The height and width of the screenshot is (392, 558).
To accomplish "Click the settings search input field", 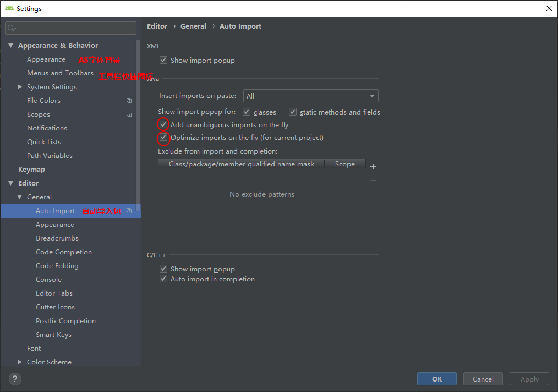I will pyautogui.click(x=70, y=28).
